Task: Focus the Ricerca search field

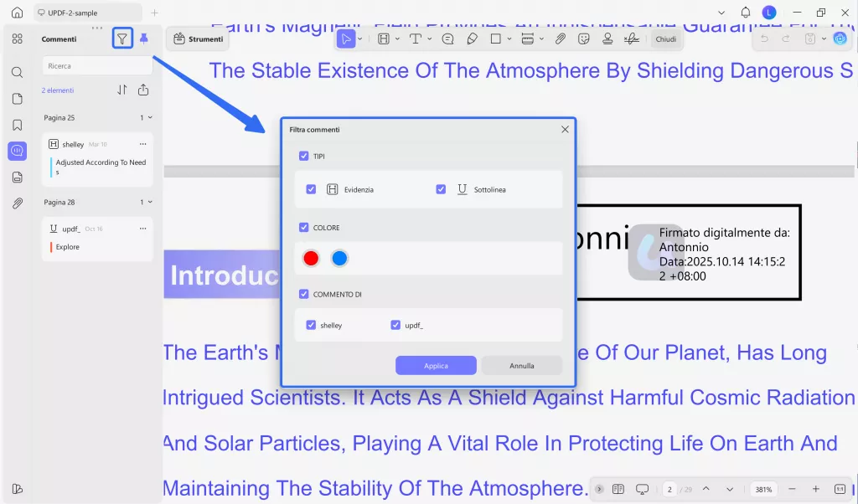Action: pyautogui.click(x=97, y=65)
